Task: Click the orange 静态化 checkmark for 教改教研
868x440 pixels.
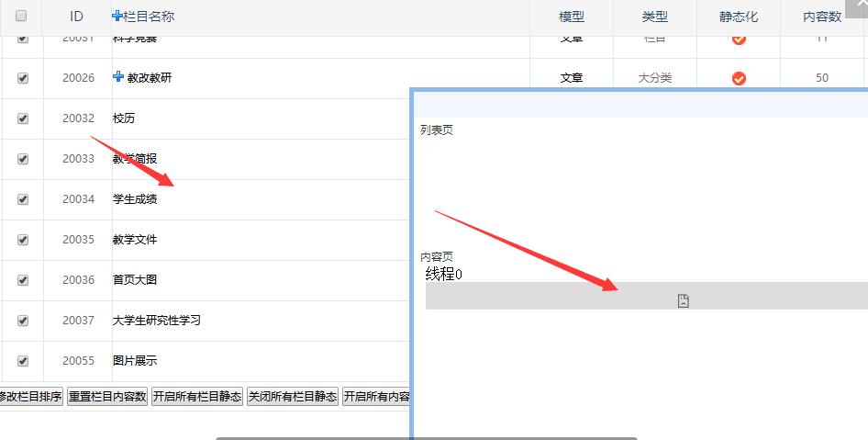Action: tap(739, 78)
